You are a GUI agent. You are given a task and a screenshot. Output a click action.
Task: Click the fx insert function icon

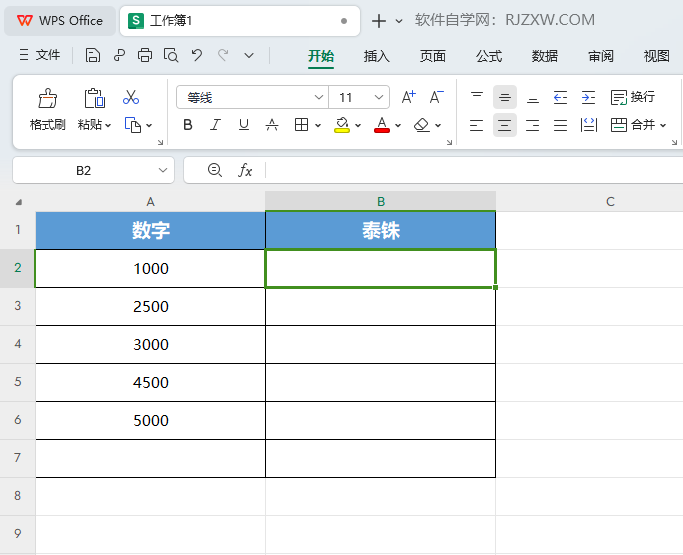pyautogui.click(x=245, y=170)
